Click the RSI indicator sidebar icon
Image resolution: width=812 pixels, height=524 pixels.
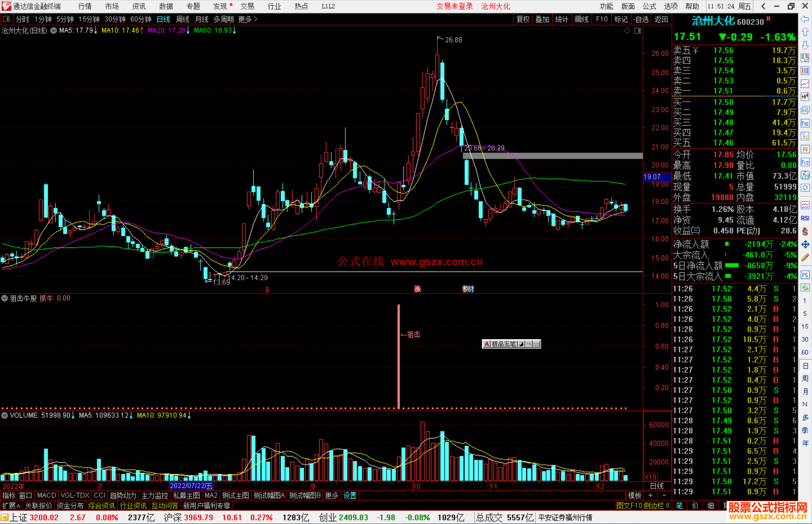pos(805,218)
